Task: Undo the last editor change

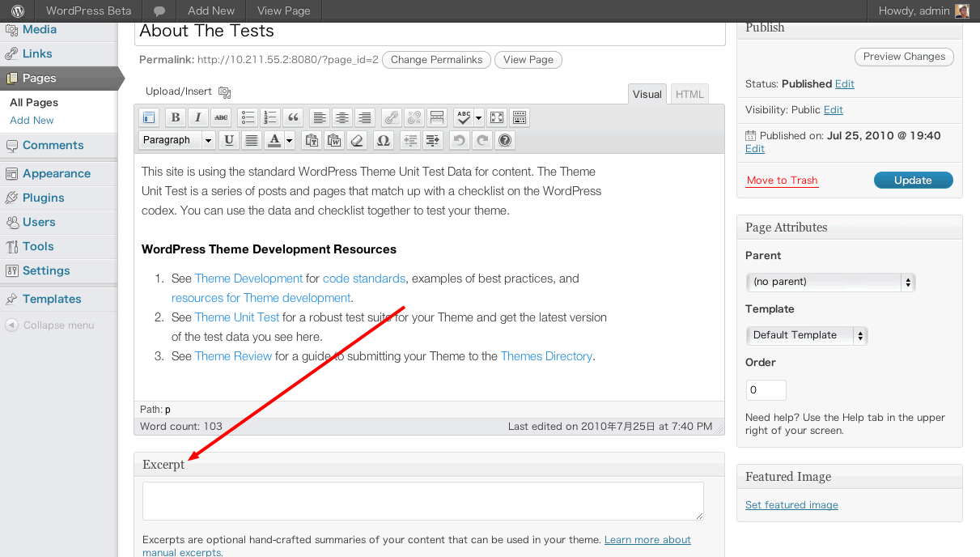Action: point(459,139)
